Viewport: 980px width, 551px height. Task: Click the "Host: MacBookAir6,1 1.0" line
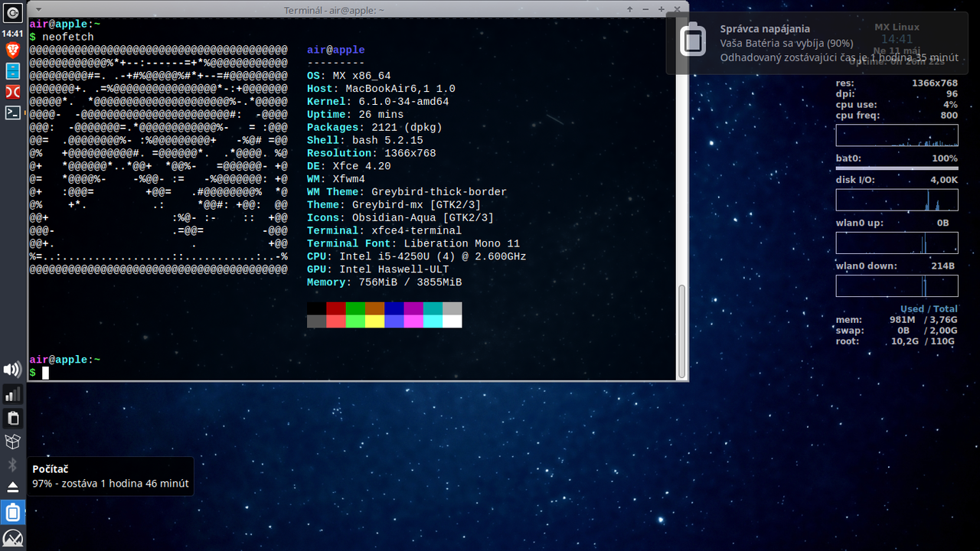point(381,89)
